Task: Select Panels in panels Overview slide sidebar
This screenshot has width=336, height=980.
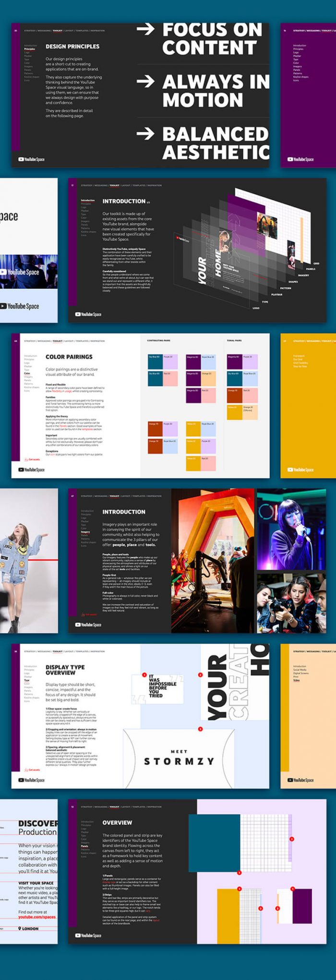Action: (x=84, y=846)
